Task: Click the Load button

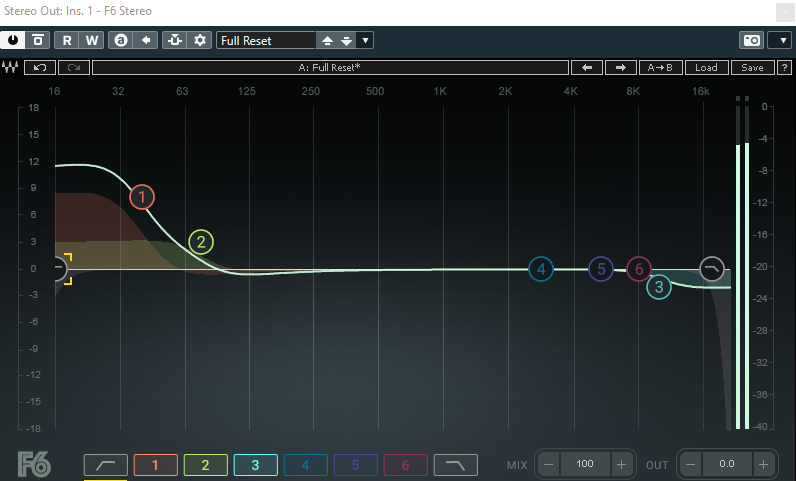Action: click(706, 68)
